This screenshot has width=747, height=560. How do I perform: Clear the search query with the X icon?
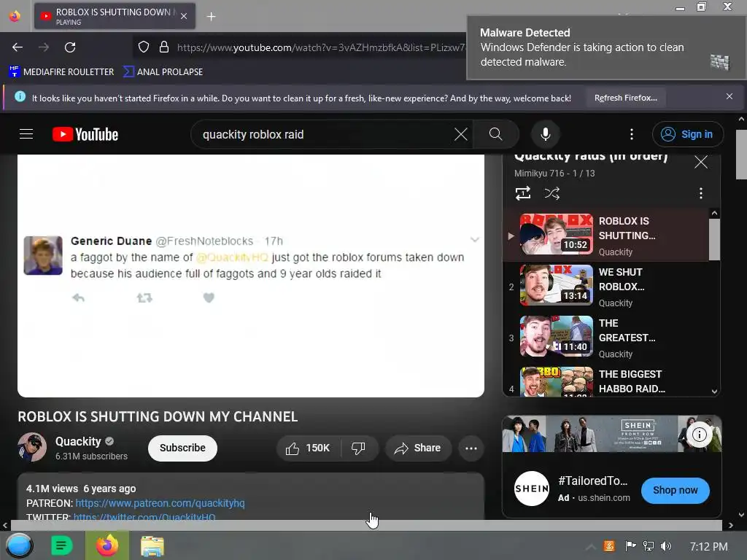pyautogui.click(x=461, y=134)
